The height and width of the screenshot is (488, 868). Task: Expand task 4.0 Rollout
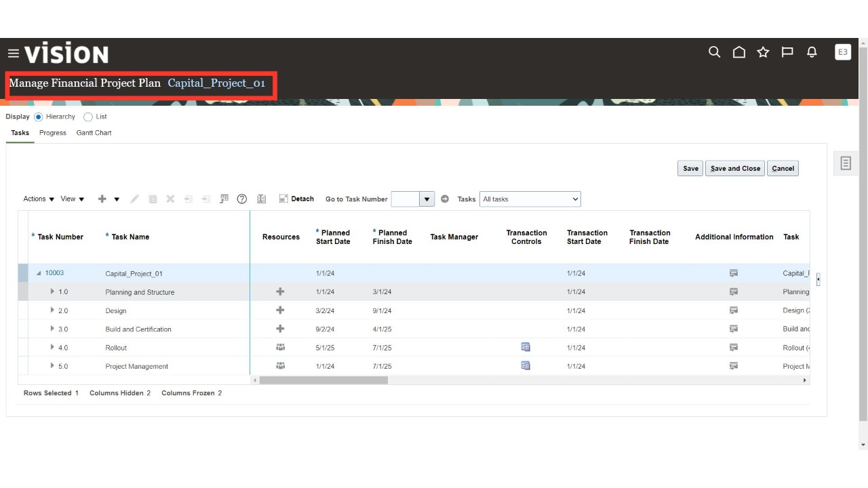click(x=52, y=347)
